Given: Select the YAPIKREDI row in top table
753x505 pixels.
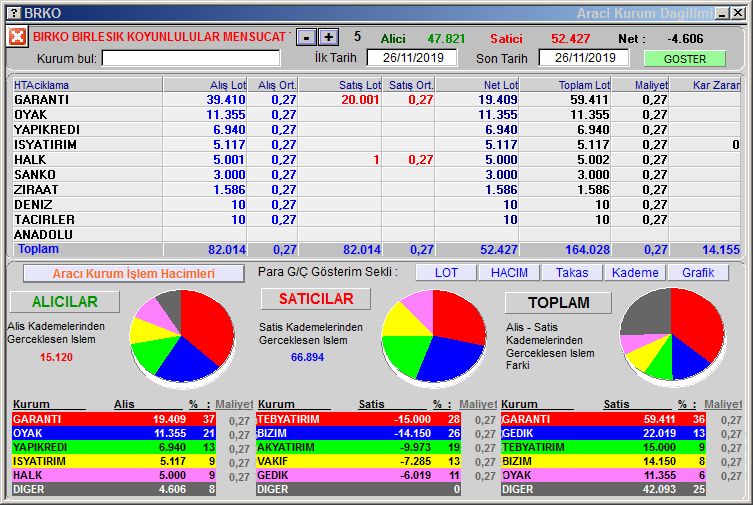Looking at the screenshot, I should pyautogui.click(x=376, y=130).
